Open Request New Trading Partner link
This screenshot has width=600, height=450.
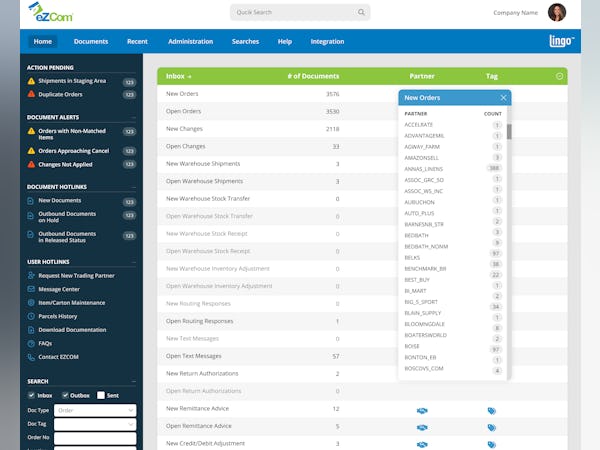tap(76, 276)
